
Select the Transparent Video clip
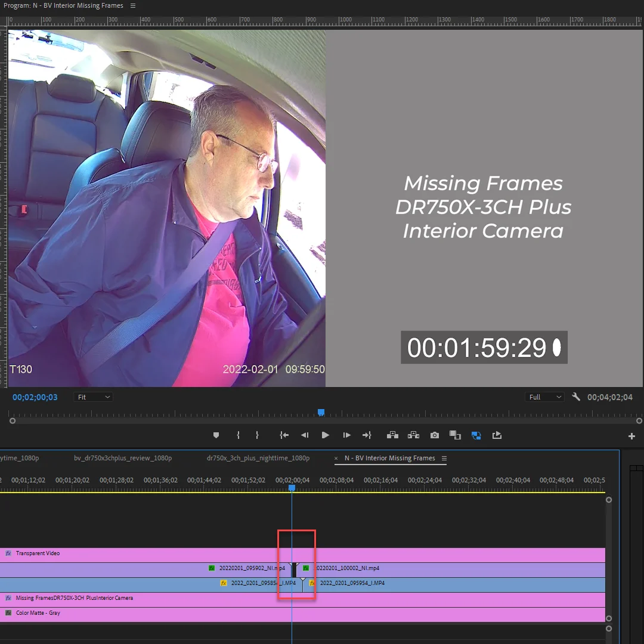pyautogui.click(x=302, y=555)
